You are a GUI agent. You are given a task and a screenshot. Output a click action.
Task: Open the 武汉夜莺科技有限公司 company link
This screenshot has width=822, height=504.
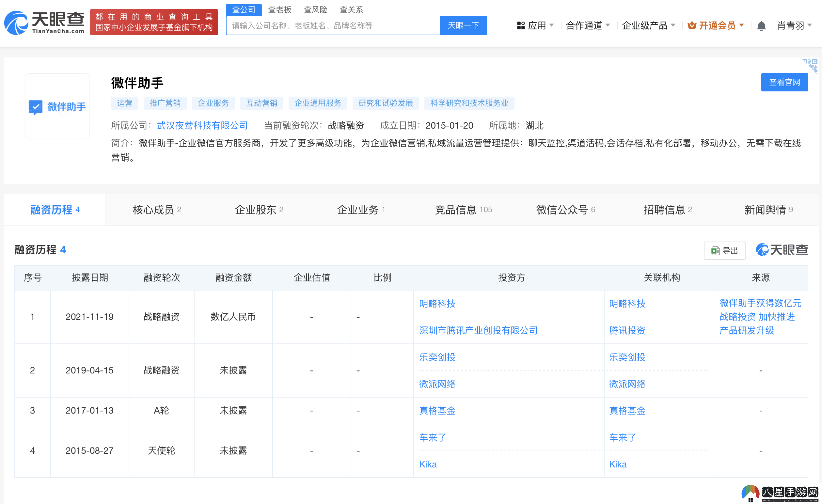[202, 125]
